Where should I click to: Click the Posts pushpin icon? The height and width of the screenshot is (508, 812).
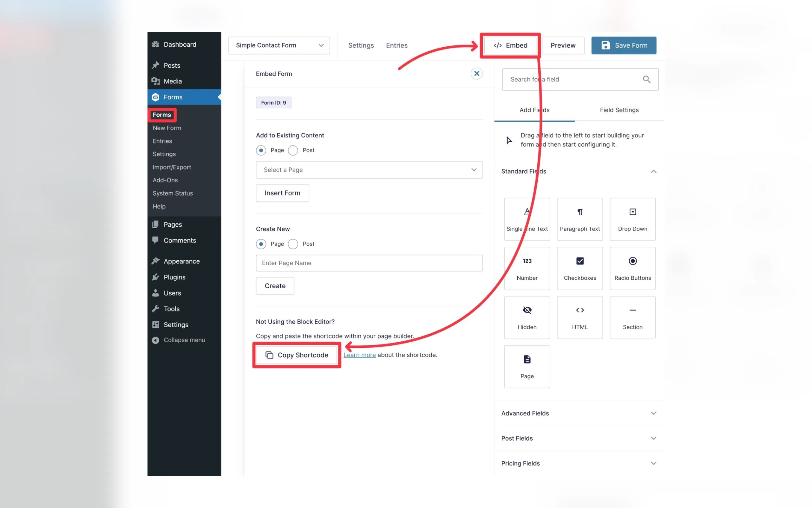[155, 65]
